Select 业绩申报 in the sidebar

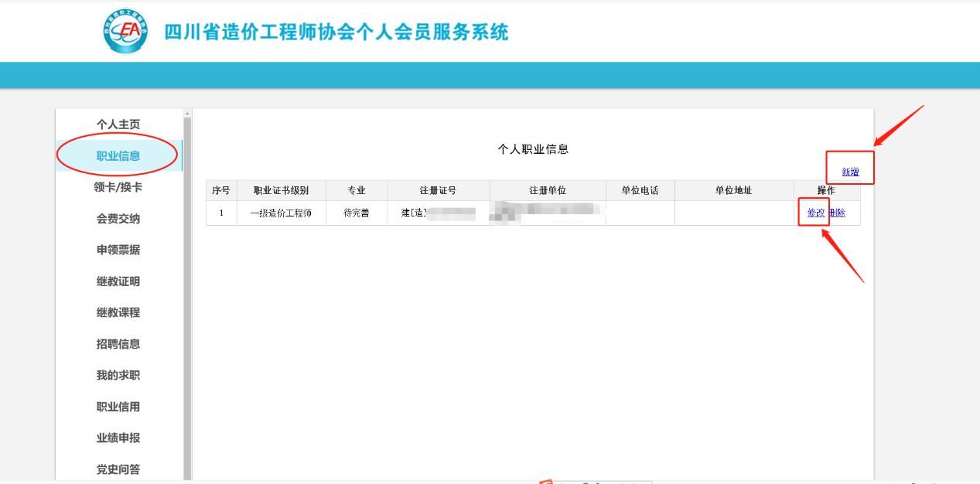(118, 438)
